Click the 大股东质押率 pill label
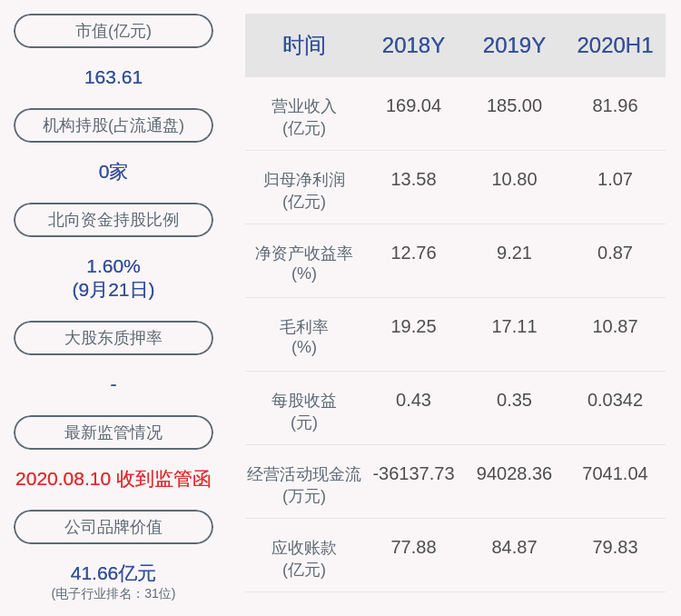This screenshot has width=681, height=616. click(x=113, y=338)
